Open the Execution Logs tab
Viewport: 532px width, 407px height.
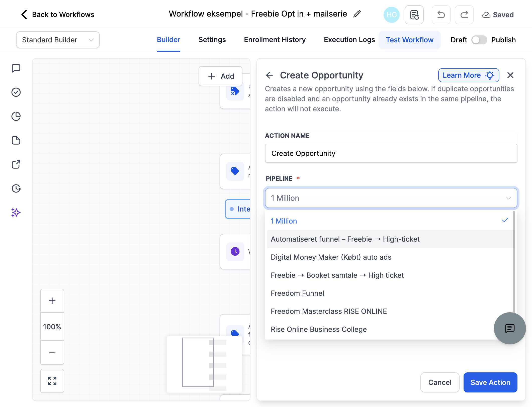pos(349,40)
